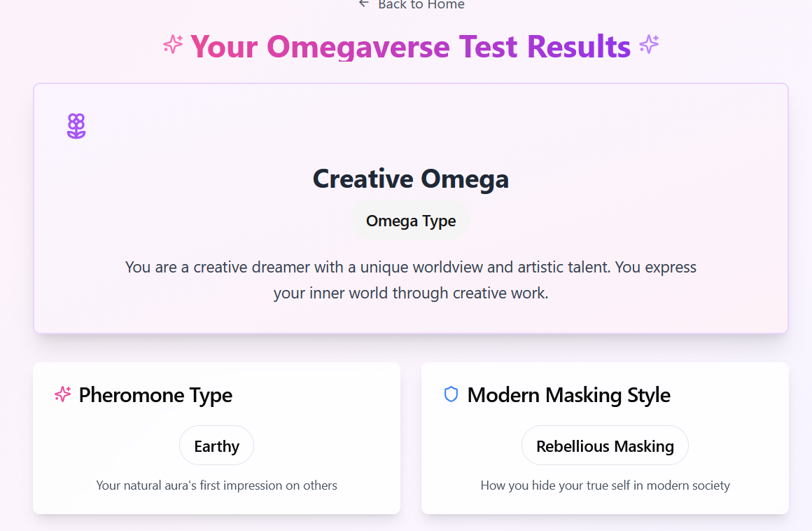Click the creative dreamer description paragraph
Viewport: 812px width, 531px height.
pos(411,280)
